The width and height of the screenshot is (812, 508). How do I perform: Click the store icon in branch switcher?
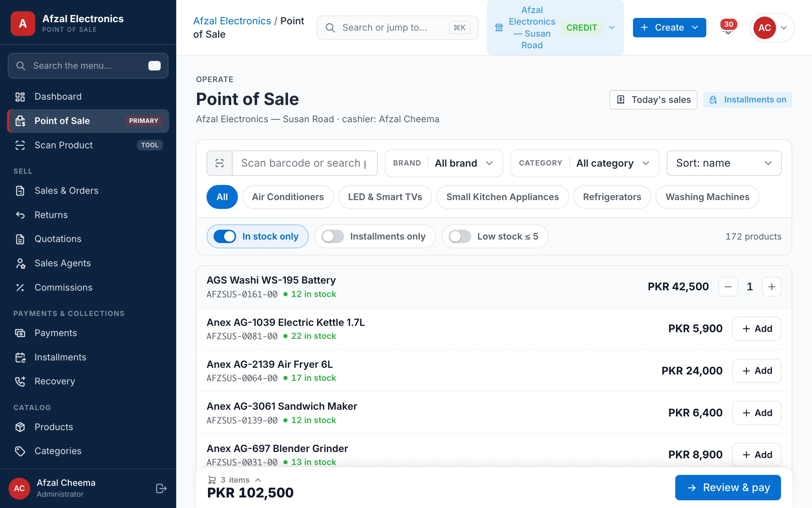(499, 27)
